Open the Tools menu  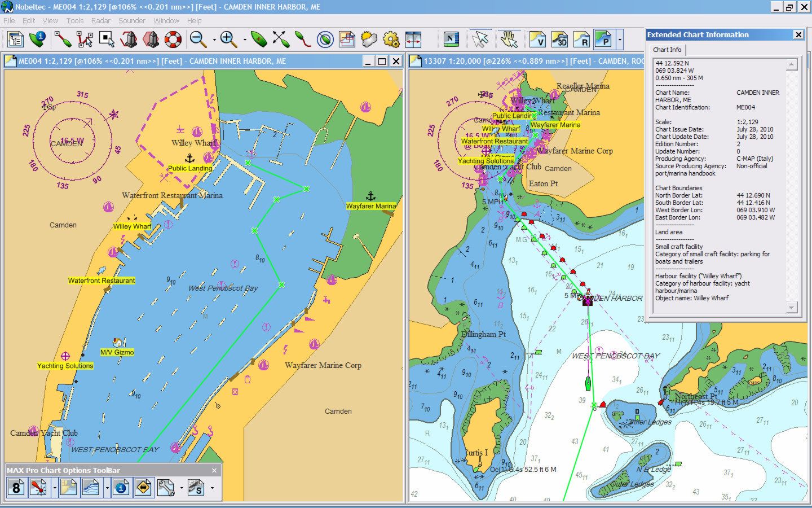click(75, 21)
